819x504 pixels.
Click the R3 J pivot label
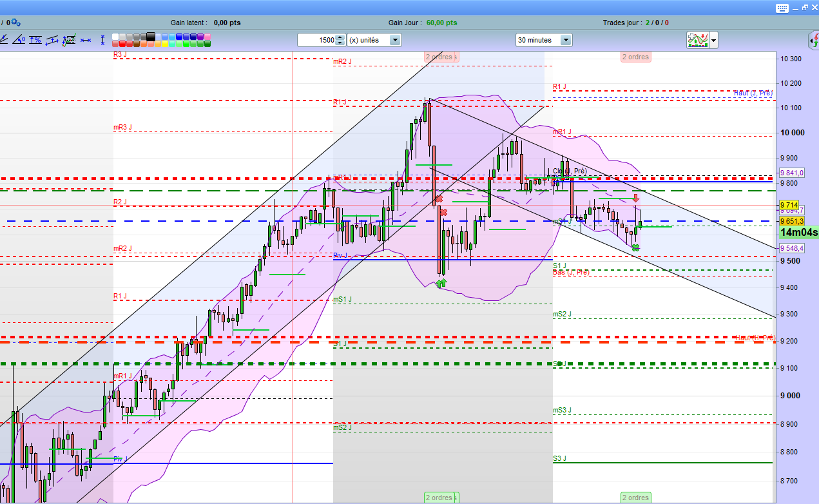point(120,55)
